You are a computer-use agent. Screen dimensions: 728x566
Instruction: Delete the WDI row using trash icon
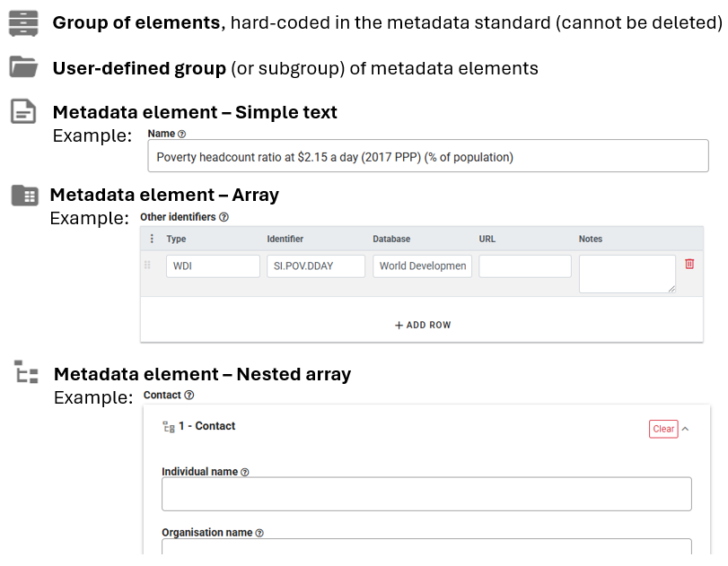(x=689, y=264)
